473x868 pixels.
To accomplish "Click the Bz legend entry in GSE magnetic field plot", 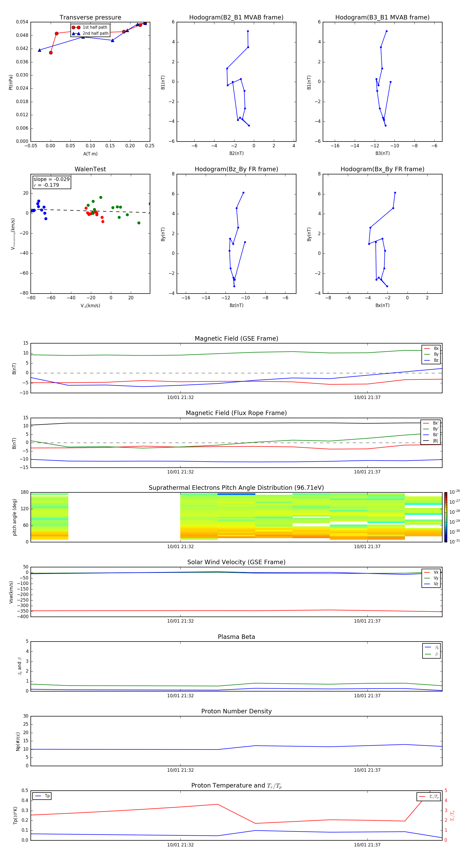I will coord(431,360).
